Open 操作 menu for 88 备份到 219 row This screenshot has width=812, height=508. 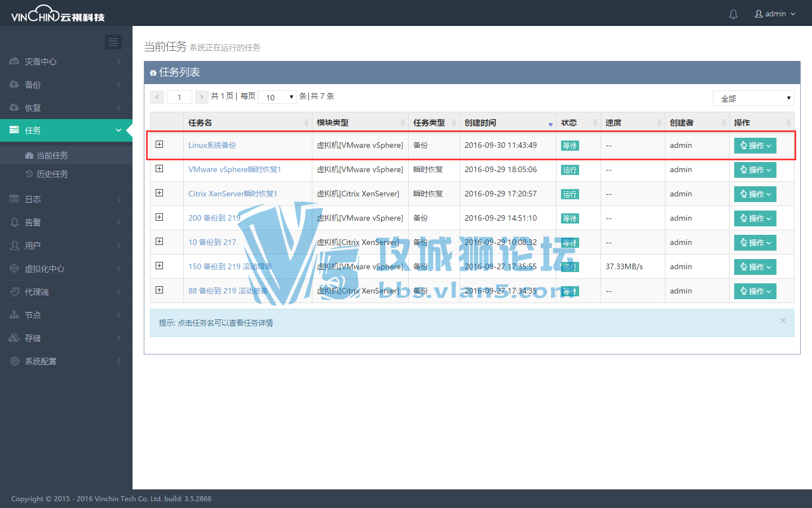(x=755, y=291)
